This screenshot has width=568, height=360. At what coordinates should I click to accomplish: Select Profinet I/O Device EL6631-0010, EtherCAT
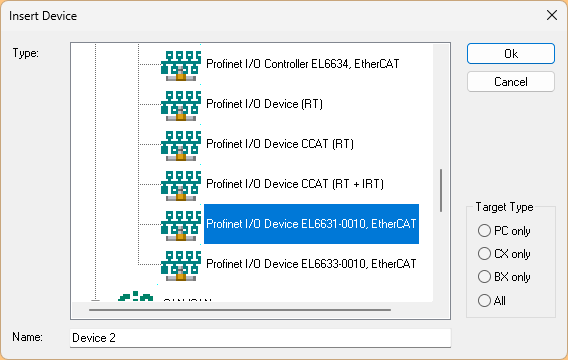point(311,224)
